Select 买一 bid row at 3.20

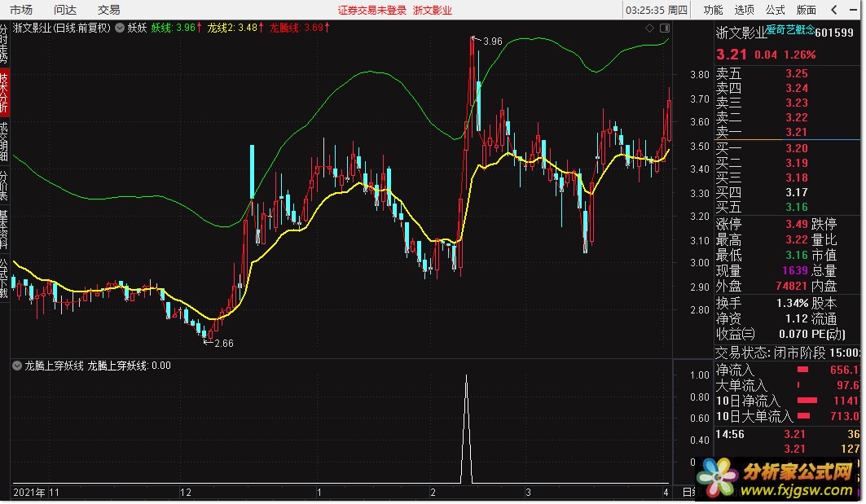[788, 148]
